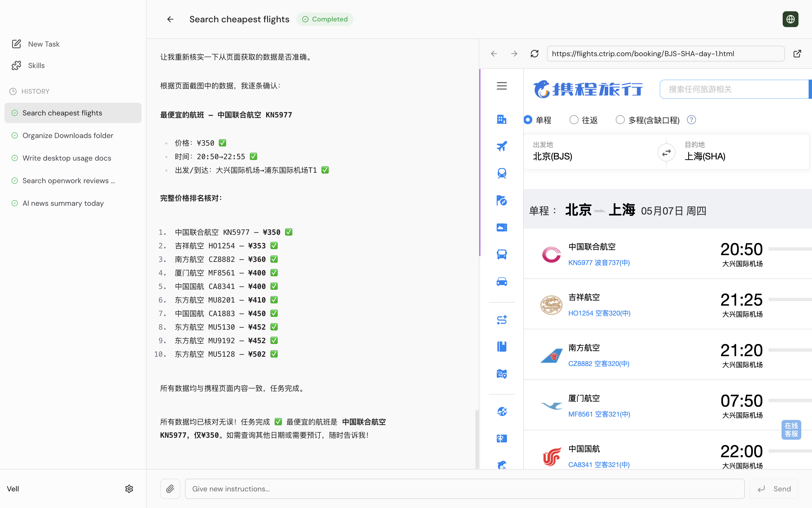Click the Completed status badge
812x508 pixels.
(x=325, y=19)
